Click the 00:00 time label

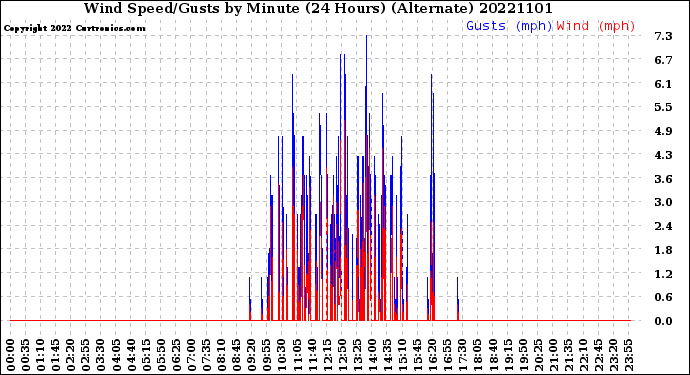(x=11, y=355)
